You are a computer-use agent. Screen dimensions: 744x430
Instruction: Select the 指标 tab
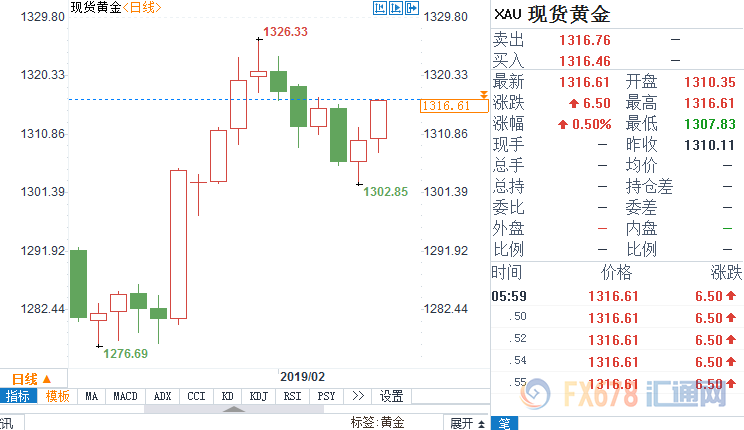tap(18, 396)
